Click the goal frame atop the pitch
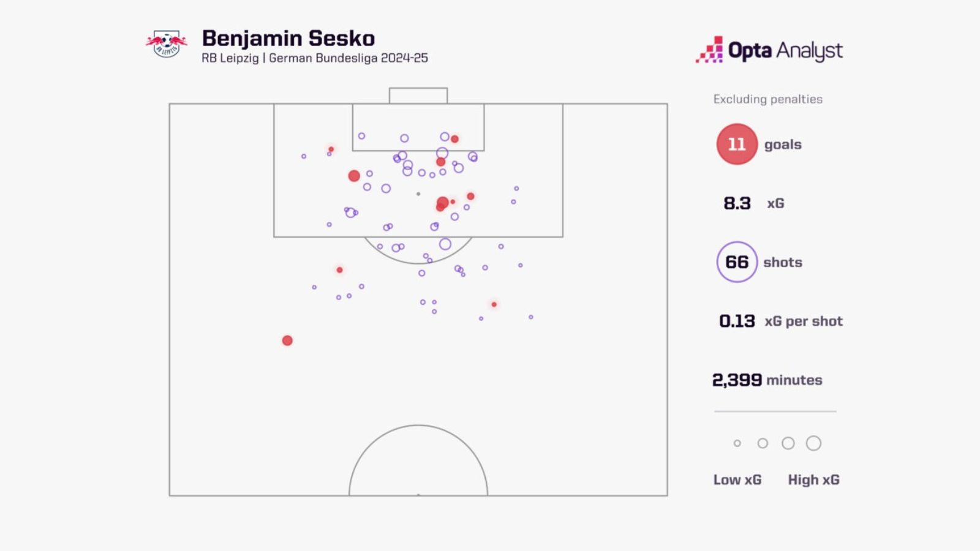Viewport: 980px width, 551px height. (418, 96)
